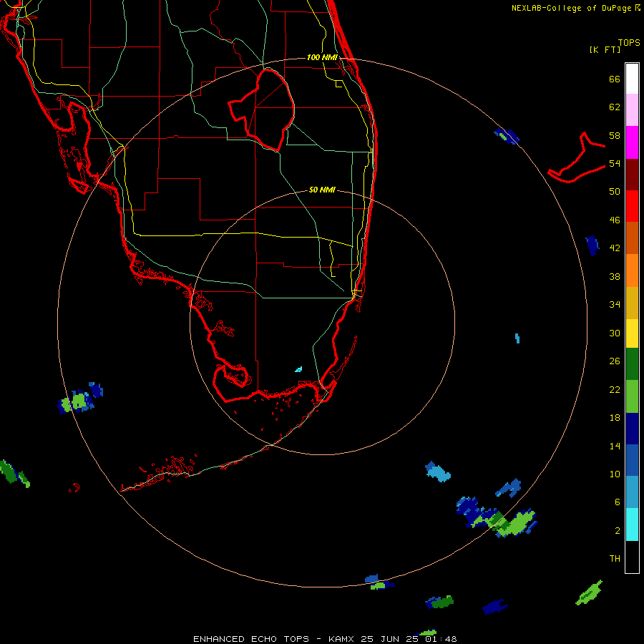Select the magenta 58 kft legend color
644x644 pixels.
pos(632,142)
